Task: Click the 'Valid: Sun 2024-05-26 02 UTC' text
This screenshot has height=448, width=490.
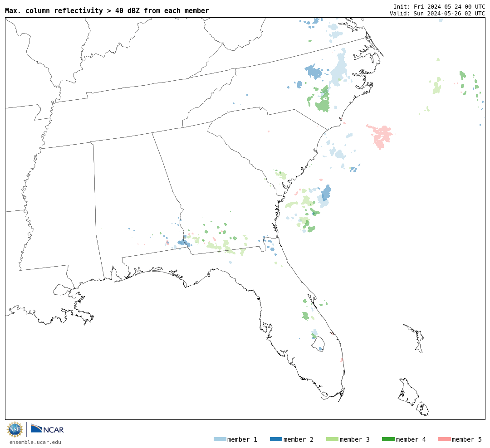Action: click(x=437, y=14)
